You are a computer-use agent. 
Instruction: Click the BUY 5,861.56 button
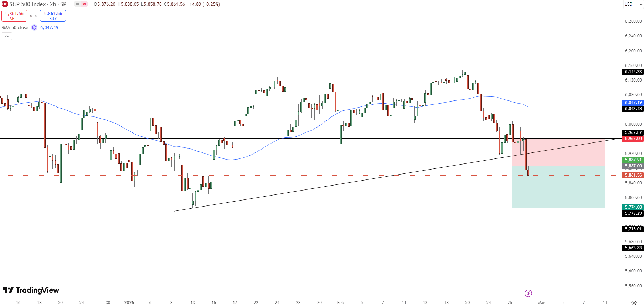pos(53,16)
